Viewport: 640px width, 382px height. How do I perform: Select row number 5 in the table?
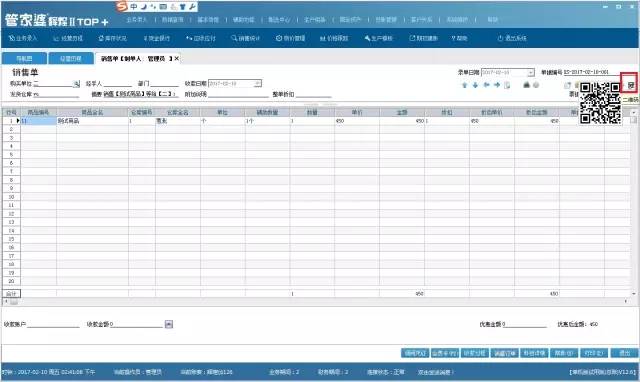click(x=11, y=155)
